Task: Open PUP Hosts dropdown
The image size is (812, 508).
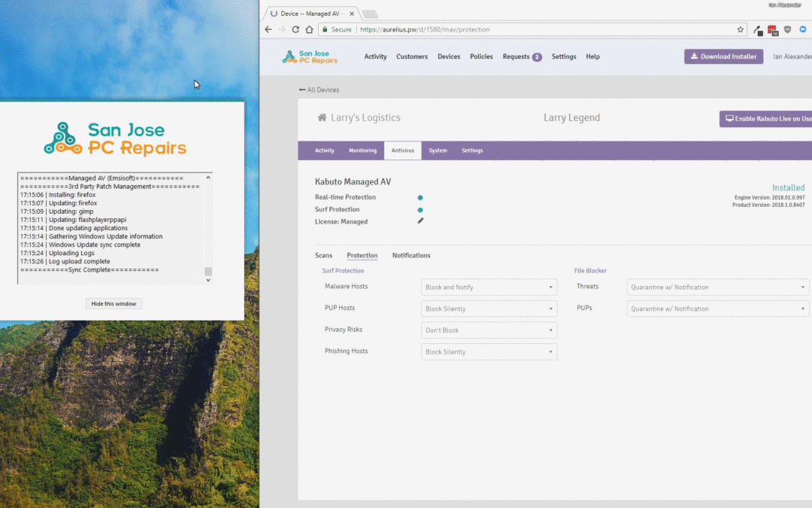Action: pyautogui.click(x=489, y=309)
